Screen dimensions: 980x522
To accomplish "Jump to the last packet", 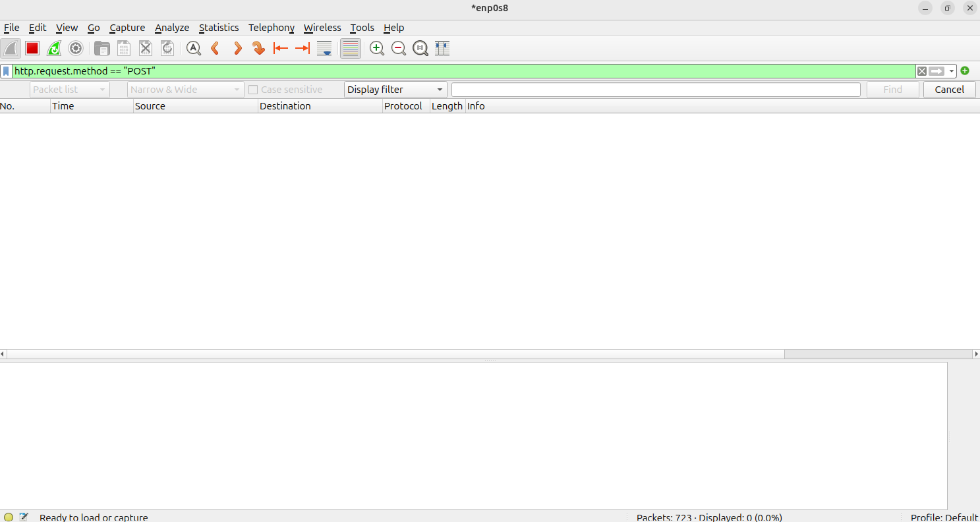I will point(303,48).
